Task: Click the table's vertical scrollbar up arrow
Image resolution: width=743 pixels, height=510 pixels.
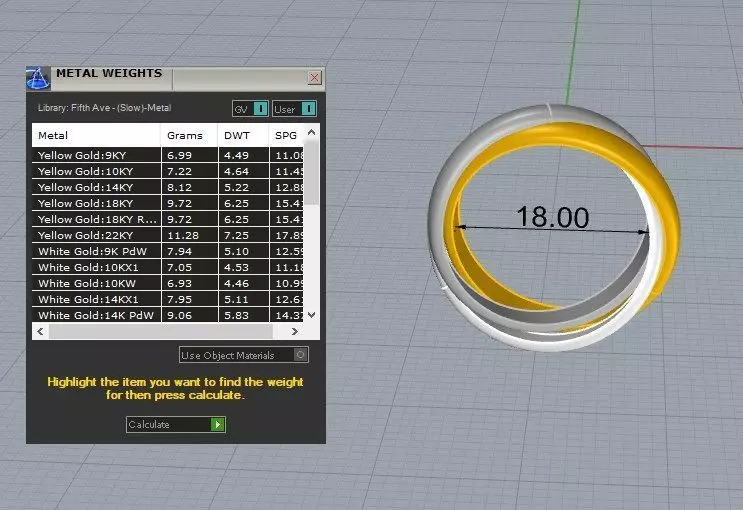Action: click(311, 133)
